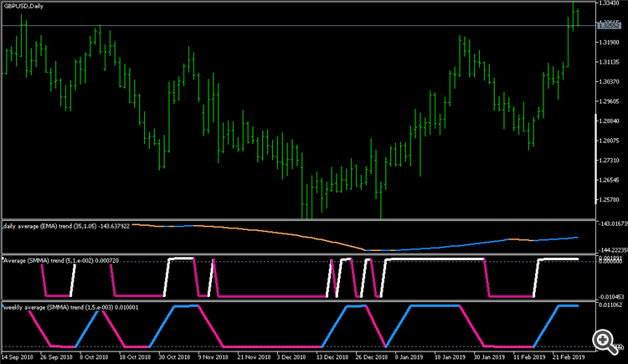Viewport: 628px width, 364px height.
Task: Click the 1.28075 price scale value
Action: click(609, 141)
